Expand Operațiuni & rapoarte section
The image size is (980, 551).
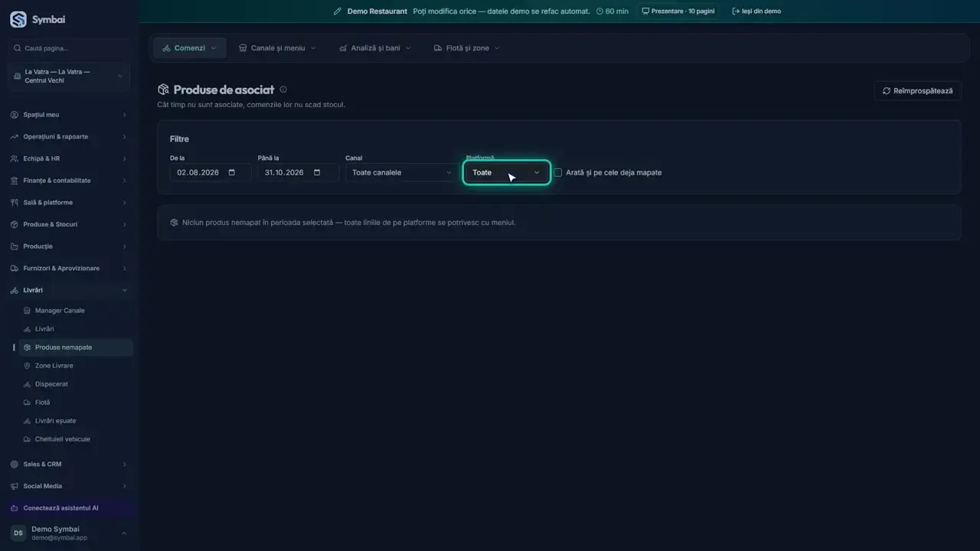[69, 137]
